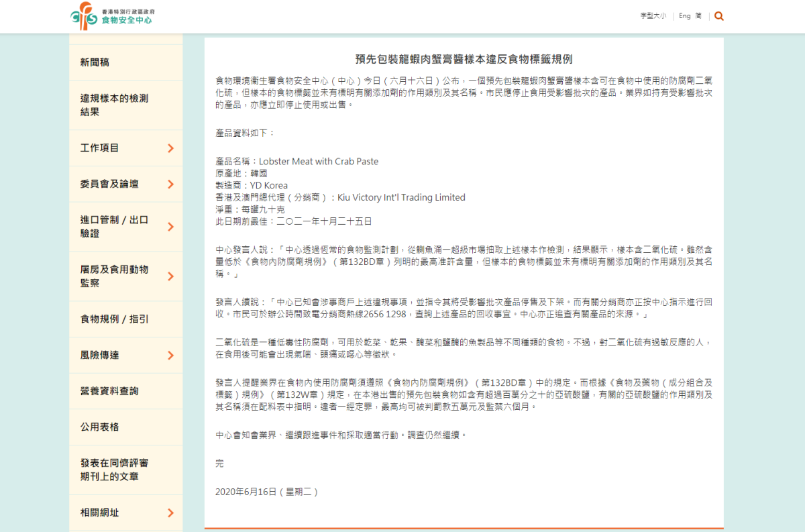Expand the 風險傳達 chevron arrow
The width and height of the screenshot is (805, 532).
click(170, 356)
